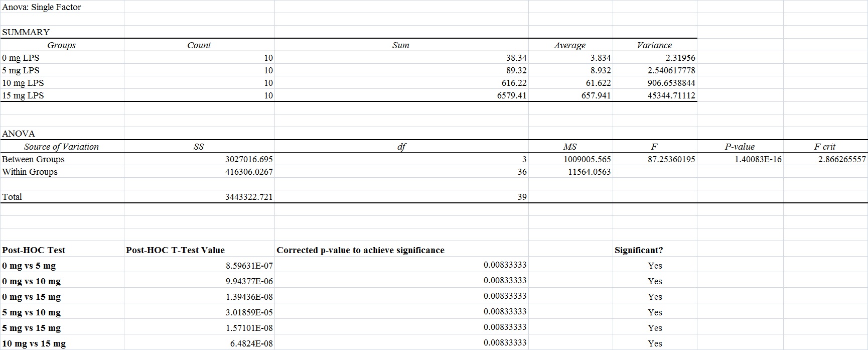Select the 'Source of Variation' header cell
The image size is (868, 350).
pos(61,147)
